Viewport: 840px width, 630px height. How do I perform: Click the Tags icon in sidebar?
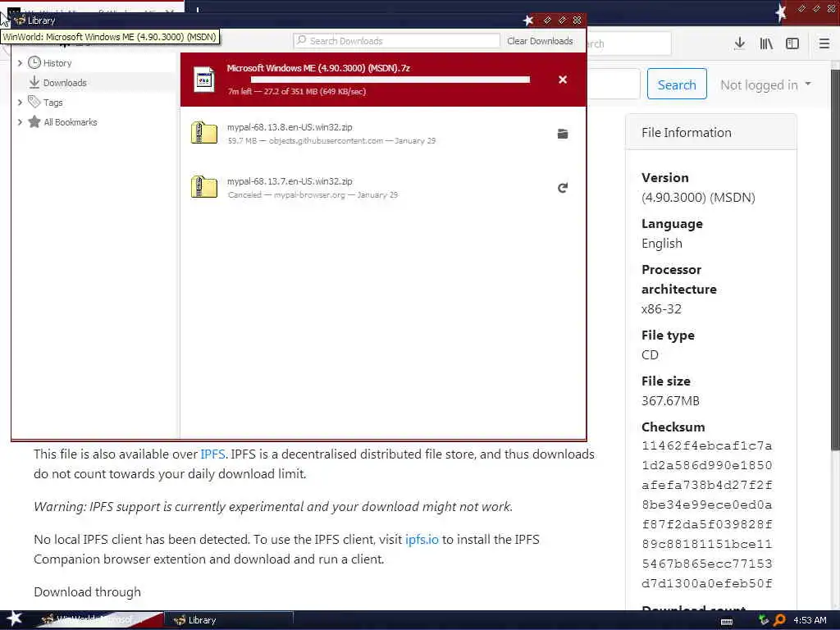(34, 102)
